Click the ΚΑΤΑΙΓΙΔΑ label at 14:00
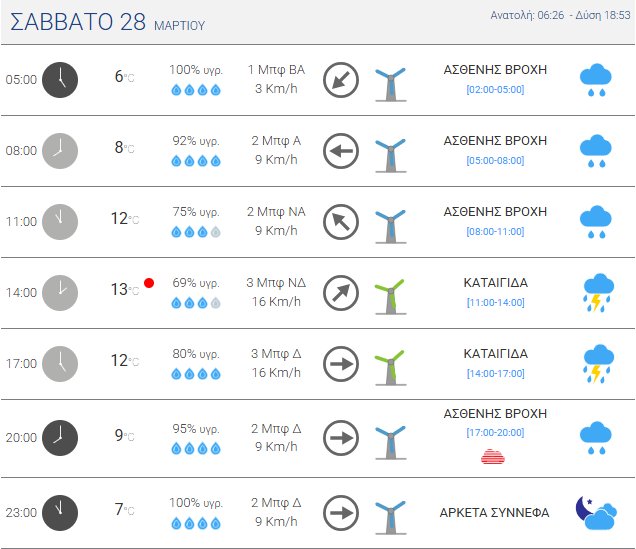This screenshot has height=549, width=636. click(495, 283)
